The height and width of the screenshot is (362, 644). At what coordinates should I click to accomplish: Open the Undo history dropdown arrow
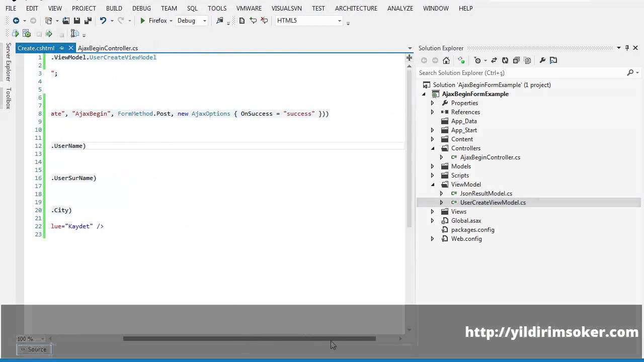pyautogui.click(x=112, y=21)
